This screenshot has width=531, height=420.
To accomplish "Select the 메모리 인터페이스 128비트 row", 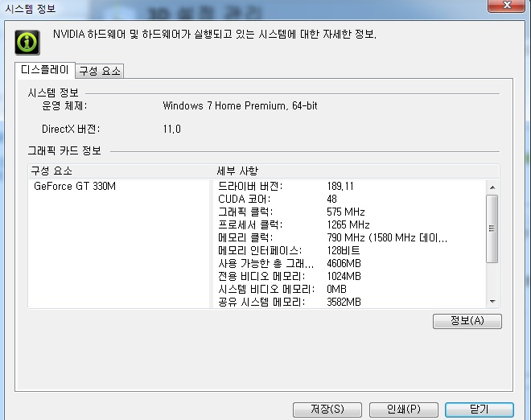I will click(x=350, y=251).
